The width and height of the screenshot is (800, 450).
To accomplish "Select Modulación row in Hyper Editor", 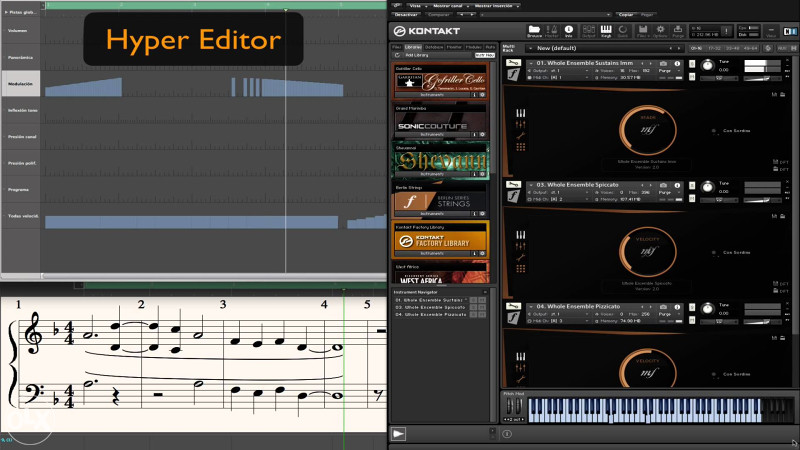I will pos(20,84).
